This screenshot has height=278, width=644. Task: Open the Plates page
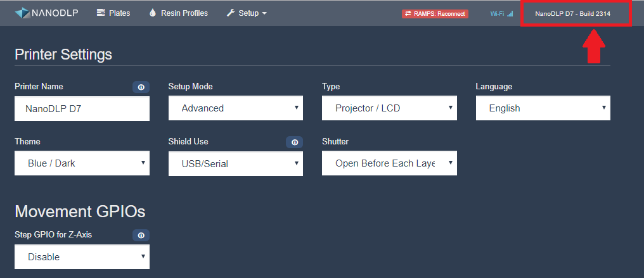pos(113,13)
